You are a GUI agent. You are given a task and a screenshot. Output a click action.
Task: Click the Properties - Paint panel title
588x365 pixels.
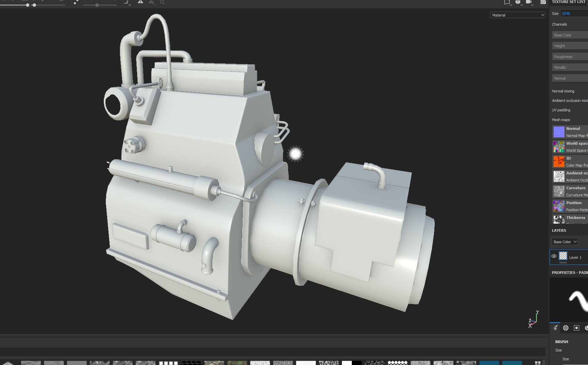(570, 273)
